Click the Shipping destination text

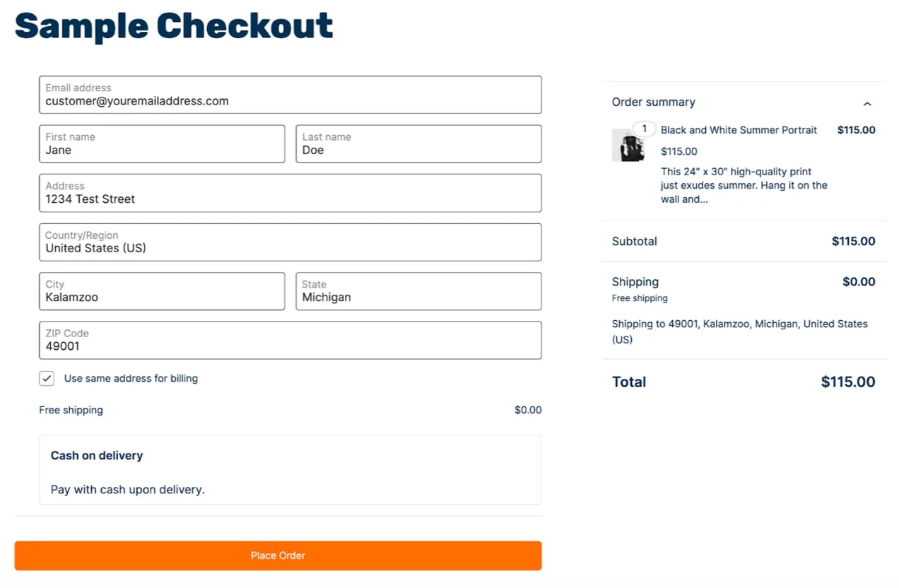click(739, 331)
